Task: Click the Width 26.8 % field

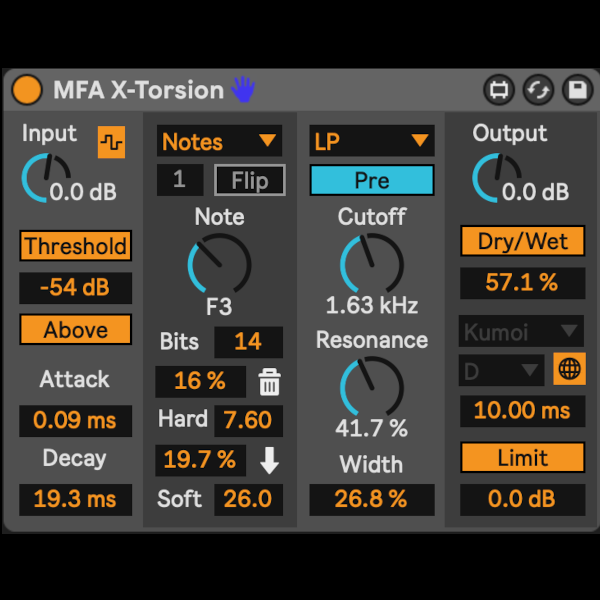Action: (x=372, y=500)
